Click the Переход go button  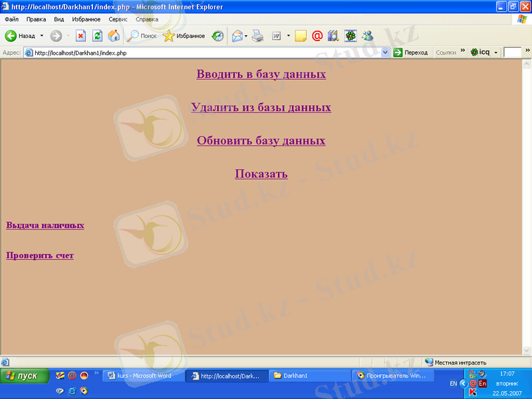pyautogui.click(x=411, y=53)
